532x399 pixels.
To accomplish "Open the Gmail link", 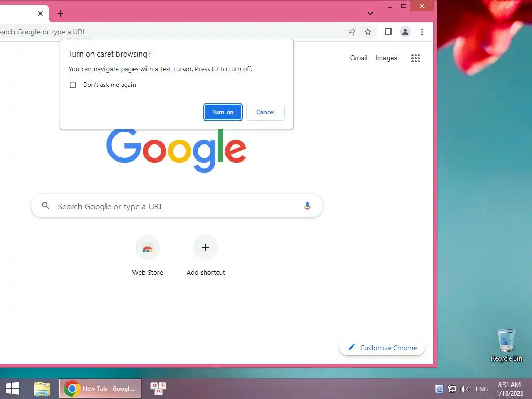I will pyautogui.click(x=358, y=58).
